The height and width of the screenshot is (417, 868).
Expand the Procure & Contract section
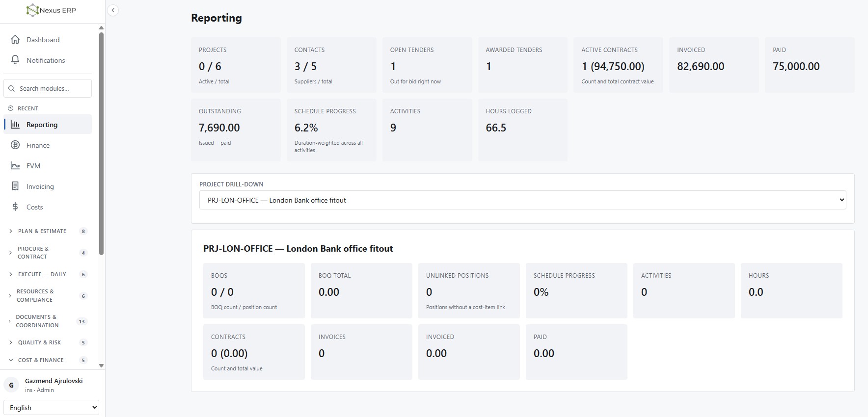coord(47,253)
